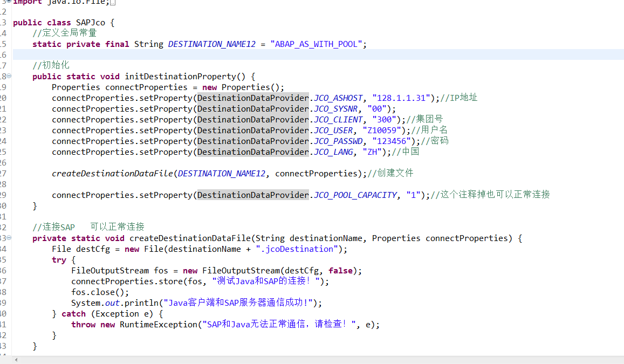Click the ".jcoDestination" string literal
Image resolution: width=624 pixels, height=364 pixels.
[297, 250]
